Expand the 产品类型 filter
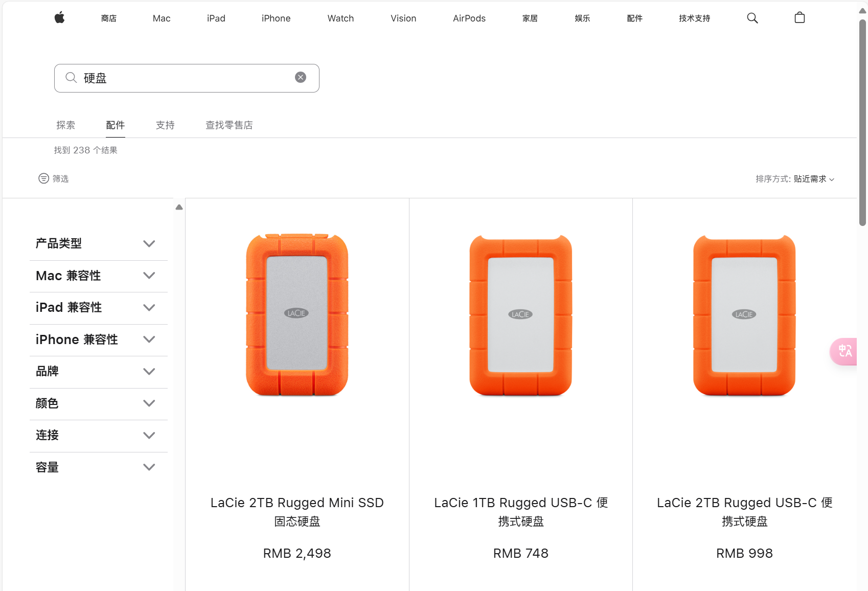 (99, 244)
